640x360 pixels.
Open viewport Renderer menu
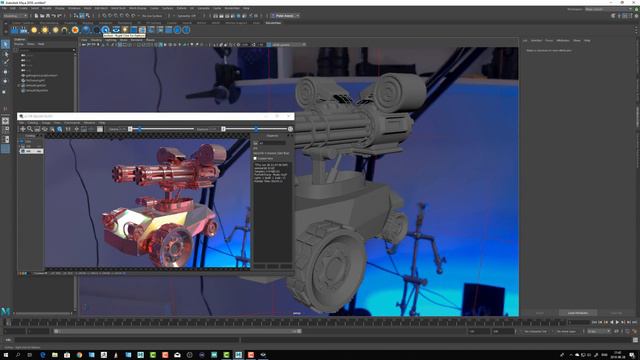point(137,40)
